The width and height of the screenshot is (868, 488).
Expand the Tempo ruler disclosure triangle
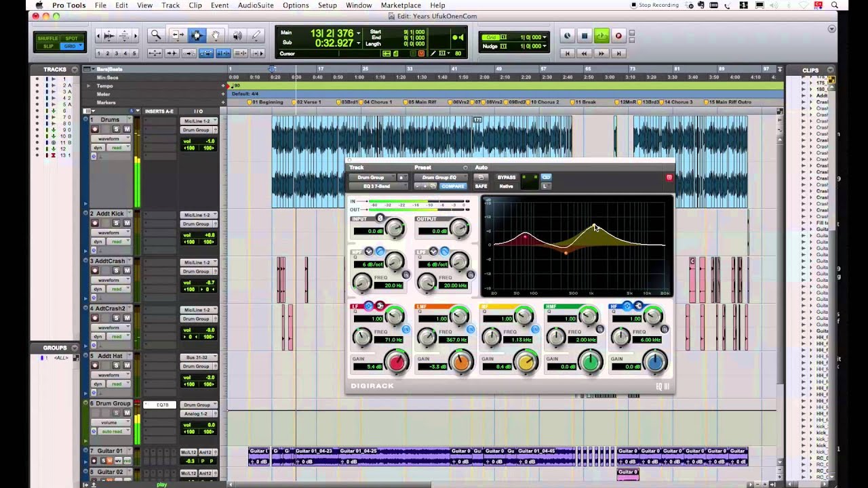click(x=88, y=86)
